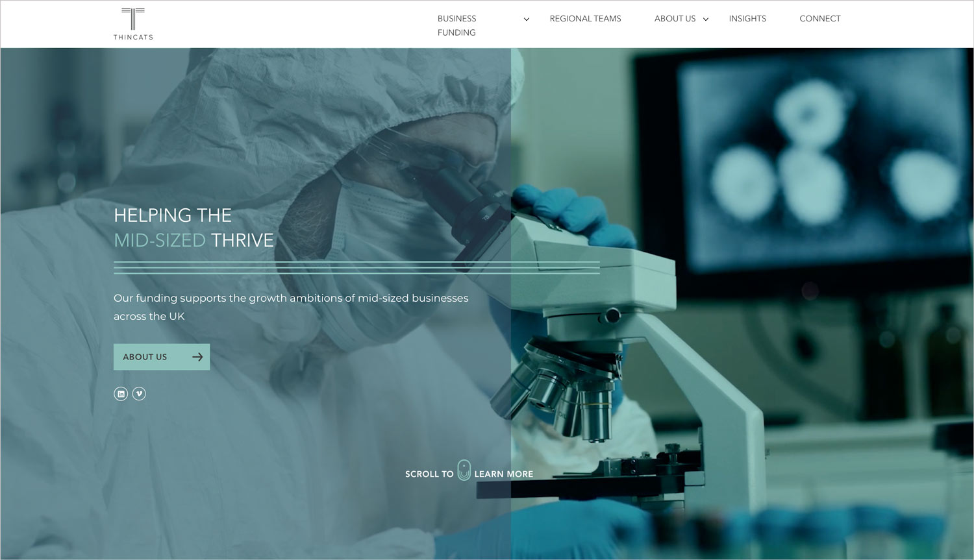
Task: Click the arrow in About Us button
Action: [x=197, y=357]
